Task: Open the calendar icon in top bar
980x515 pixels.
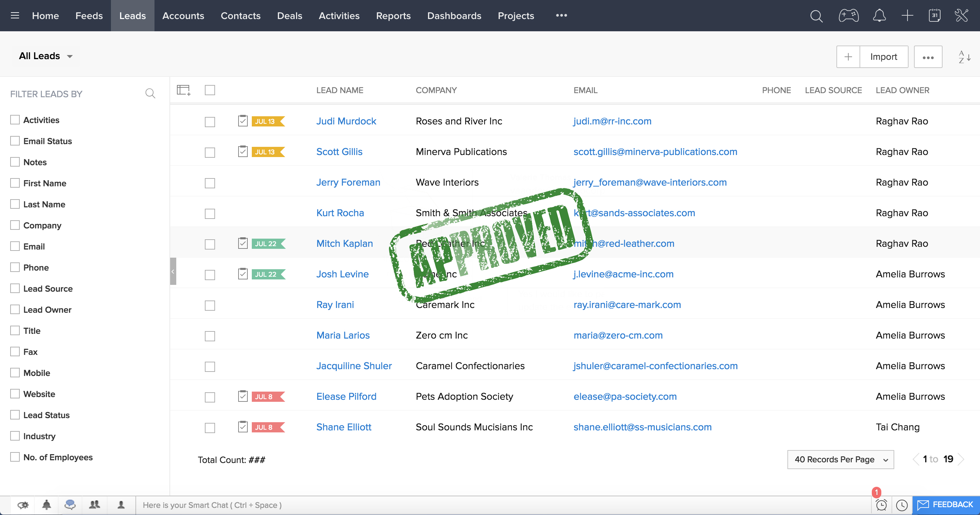Action: click(934, 16)
